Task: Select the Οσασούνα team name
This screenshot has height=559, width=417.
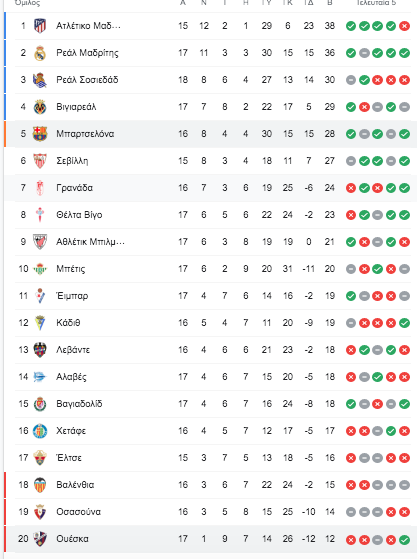Action: 78,512
